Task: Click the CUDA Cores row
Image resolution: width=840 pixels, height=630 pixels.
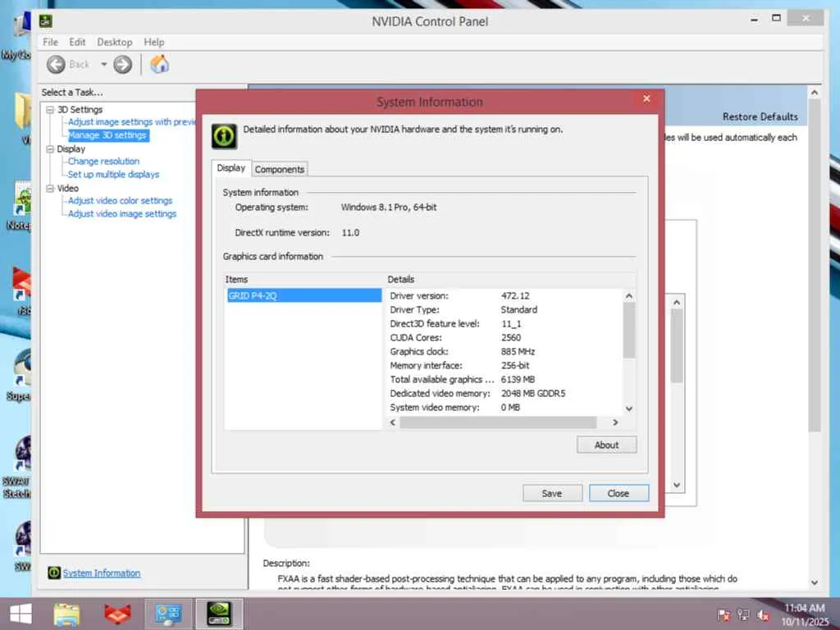Action: pos(504,337)
